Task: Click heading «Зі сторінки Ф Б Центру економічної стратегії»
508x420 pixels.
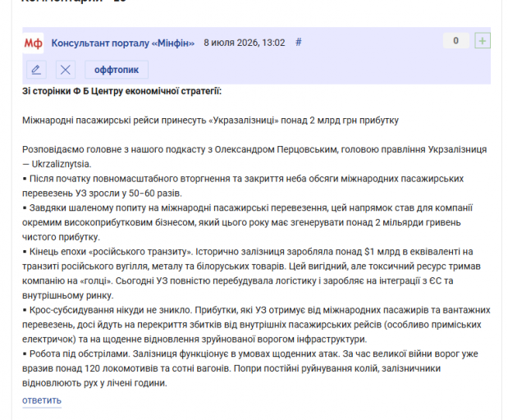Action: 121,91
